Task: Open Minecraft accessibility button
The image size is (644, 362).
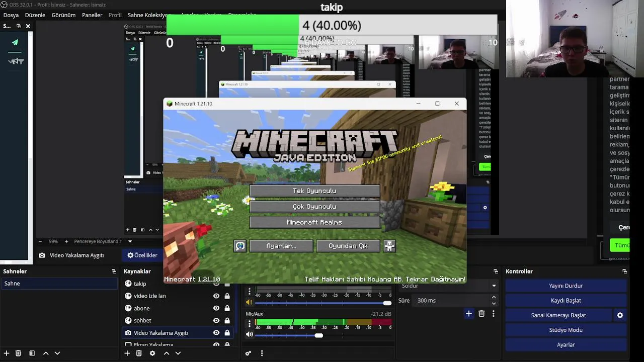Action: click(x=389, y=246)
